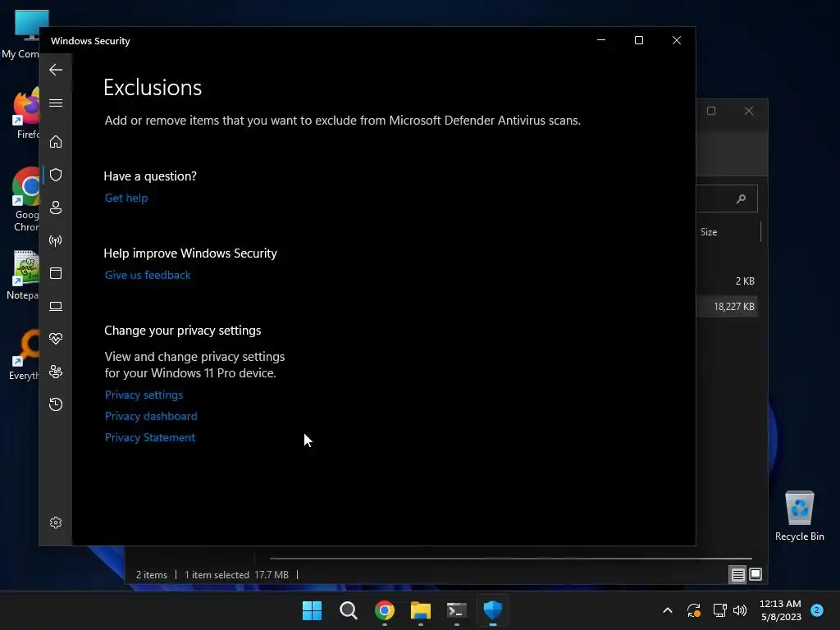Select the Firefox desktop shortcut
The image size is (840, 630).
pyautogui.click(x=25, y=113)
